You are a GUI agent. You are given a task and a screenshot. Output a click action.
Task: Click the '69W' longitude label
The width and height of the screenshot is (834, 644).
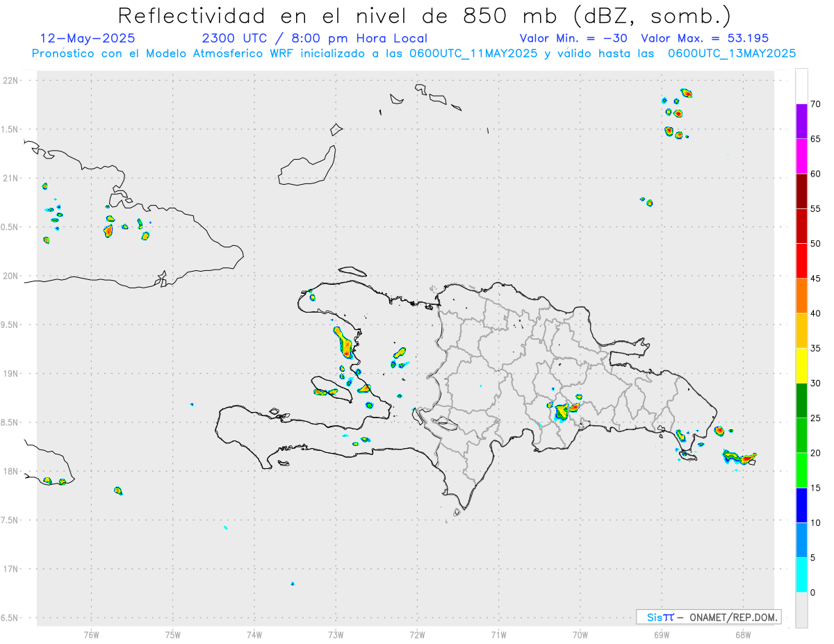pos(662,634)
